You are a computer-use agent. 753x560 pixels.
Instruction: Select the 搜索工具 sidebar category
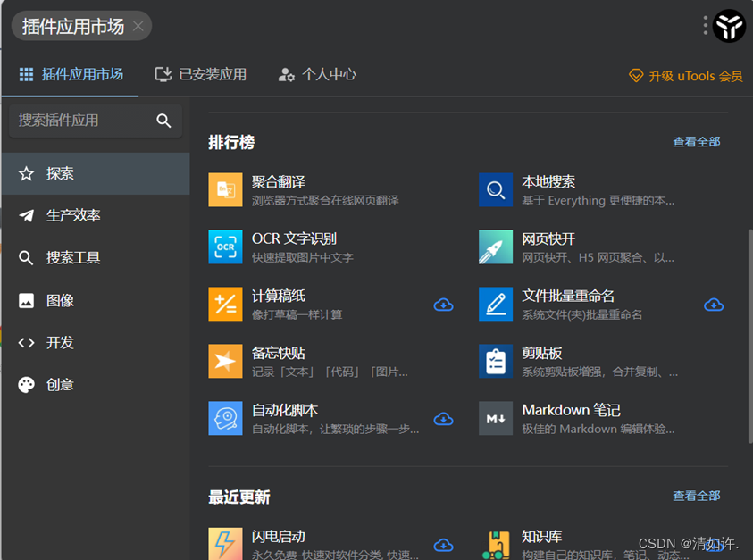click(x=96, y=258)
